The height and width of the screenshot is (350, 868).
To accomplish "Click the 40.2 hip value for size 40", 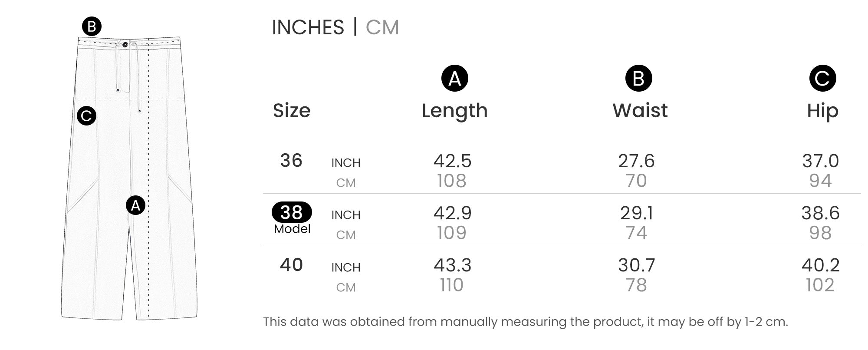I will [x=820, y=265].
